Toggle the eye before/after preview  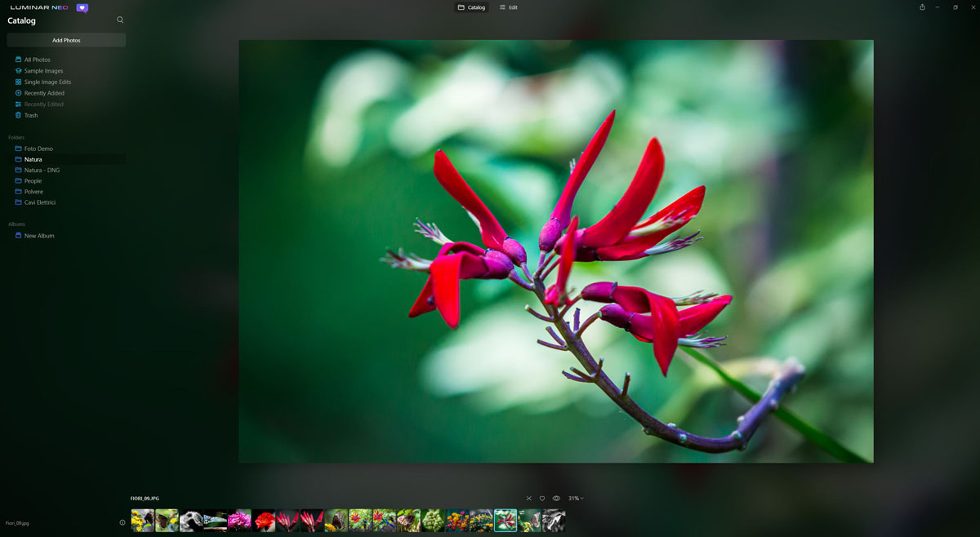[556, 499]
